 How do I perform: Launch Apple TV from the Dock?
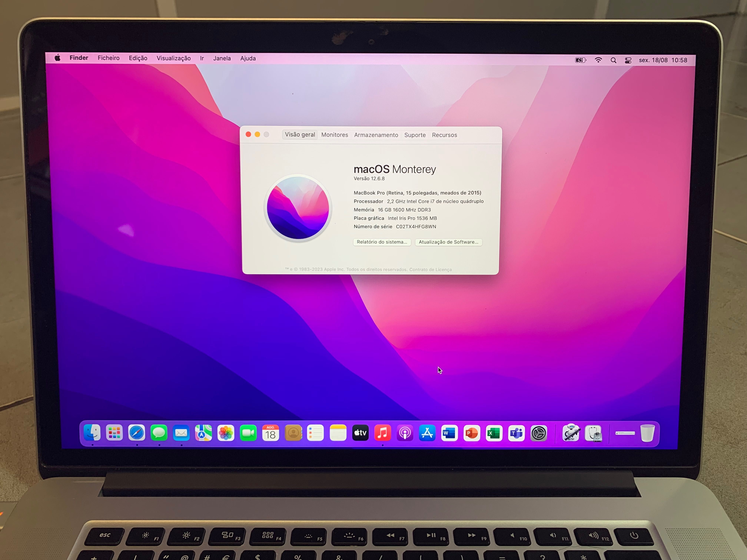pyautogui.click(x=360, y=433)
